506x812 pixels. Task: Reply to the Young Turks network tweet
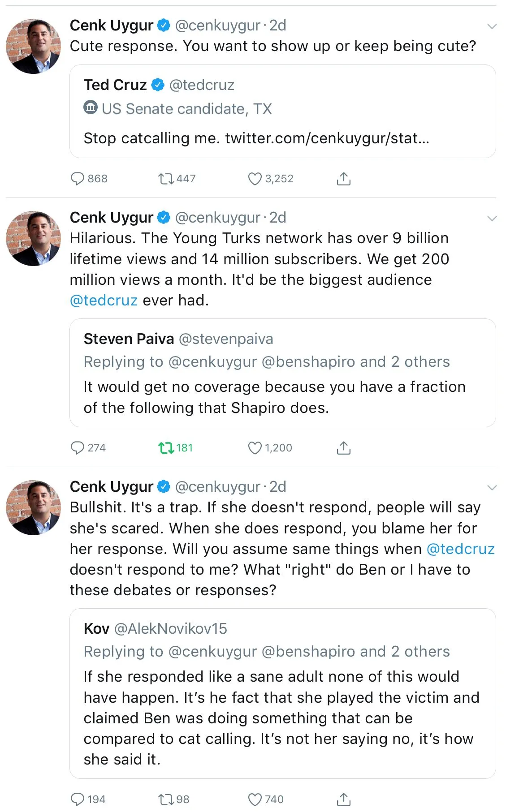pos(78,447)
